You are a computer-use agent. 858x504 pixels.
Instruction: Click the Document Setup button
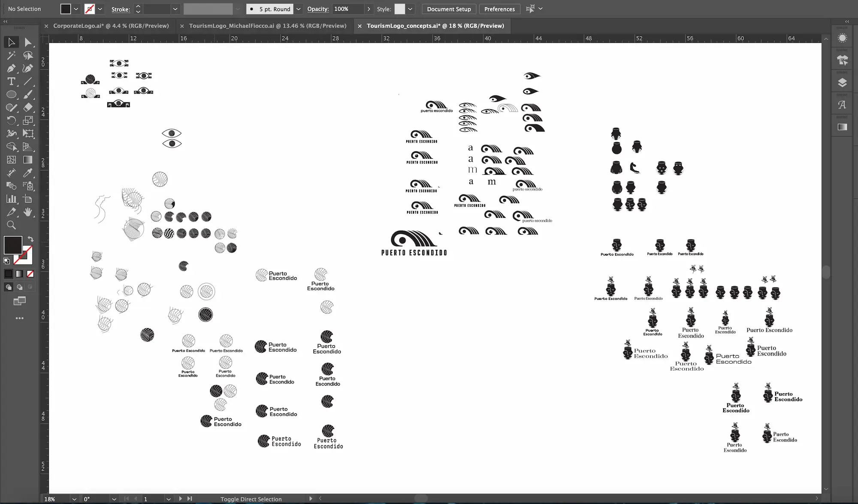point(449,9)
